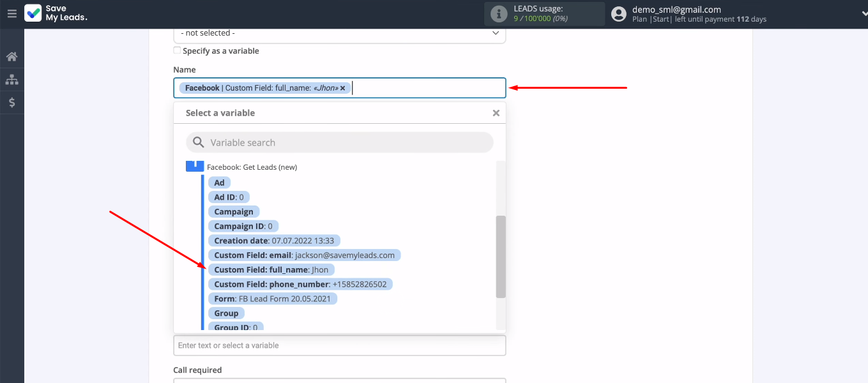Screen dimensions: 868x383
Task: Select the 'Custom Field: full_name' variable
Action: tap(271, 270)
